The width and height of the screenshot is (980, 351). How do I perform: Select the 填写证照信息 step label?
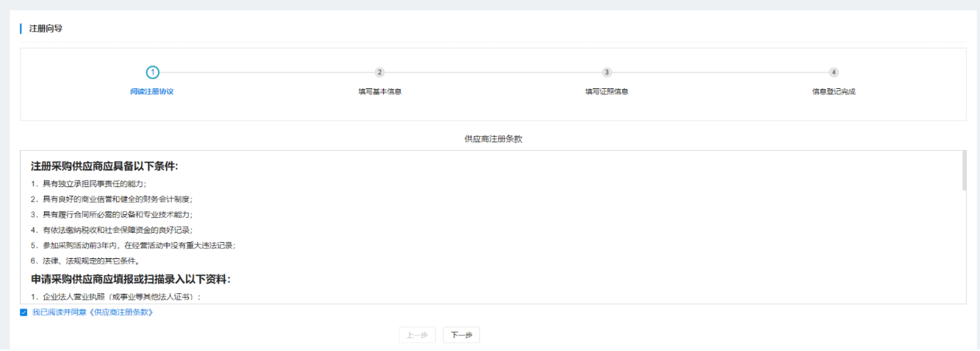tap(606, 91)
